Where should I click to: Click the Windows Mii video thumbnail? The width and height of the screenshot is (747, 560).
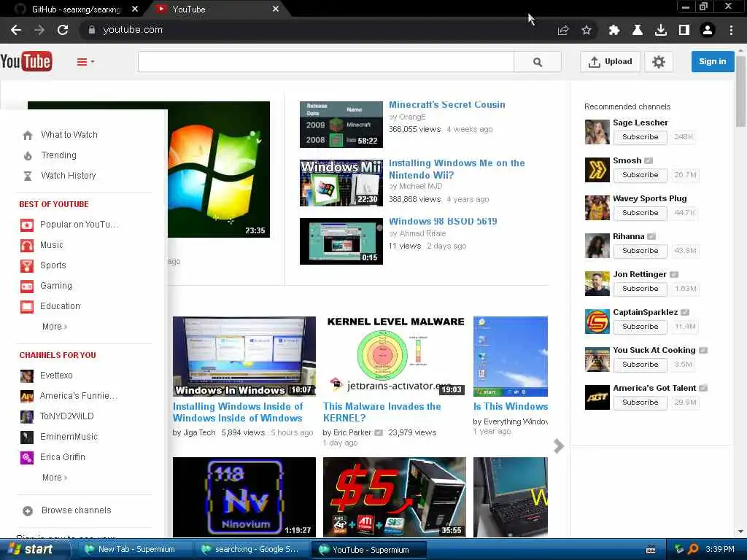coord(341,183)
